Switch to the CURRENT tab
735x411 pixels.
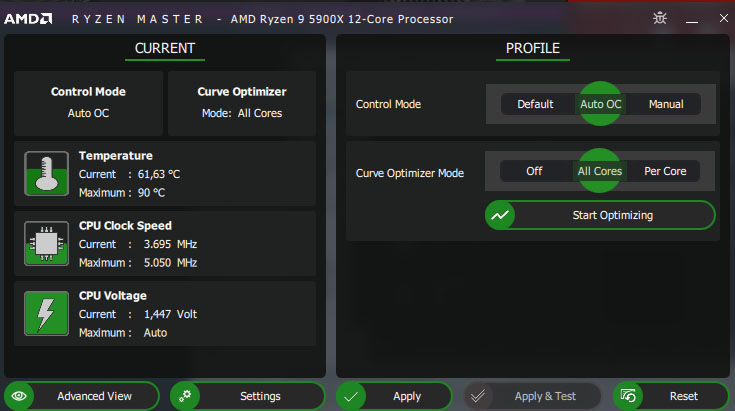click(x=165, y=48)
